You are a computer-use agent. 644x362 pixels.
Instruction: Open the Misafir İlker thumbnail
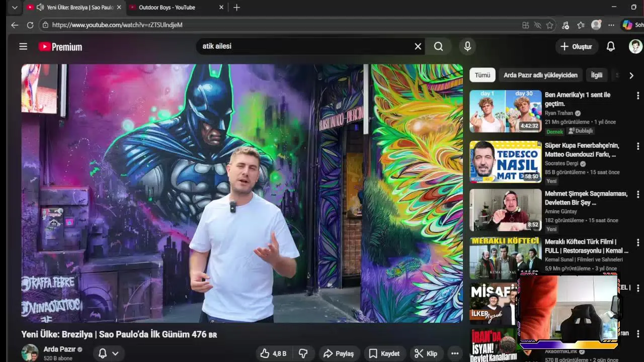493,305
